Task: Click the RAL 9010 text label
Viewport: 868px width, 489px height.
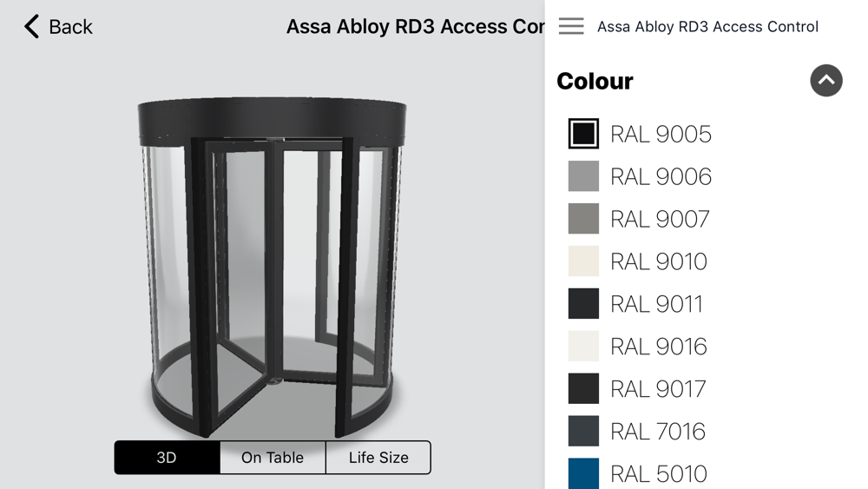Action: pyautogui.click(x=659, y=261)
